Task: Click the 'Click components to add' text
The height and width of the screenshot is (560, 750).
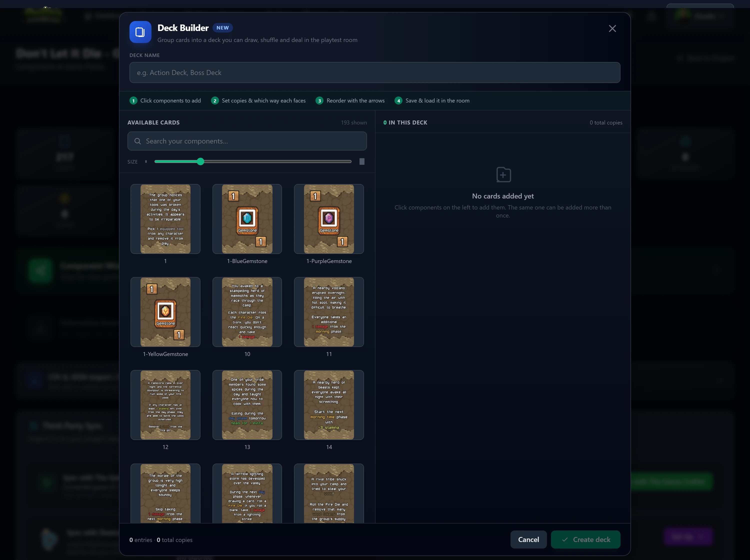Action: [x=170, y=101]
